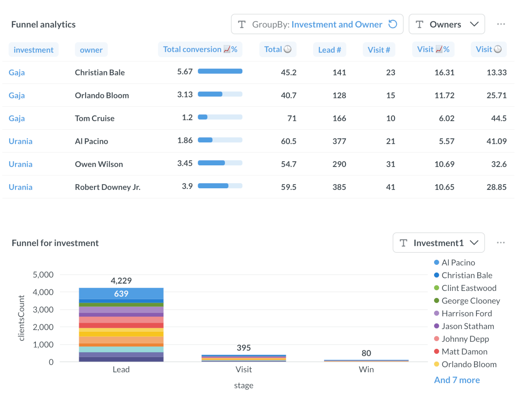Click the refresh icon in the GroupBy filter
The height and width of the screenshot is (420, 519).
[392, 24]
